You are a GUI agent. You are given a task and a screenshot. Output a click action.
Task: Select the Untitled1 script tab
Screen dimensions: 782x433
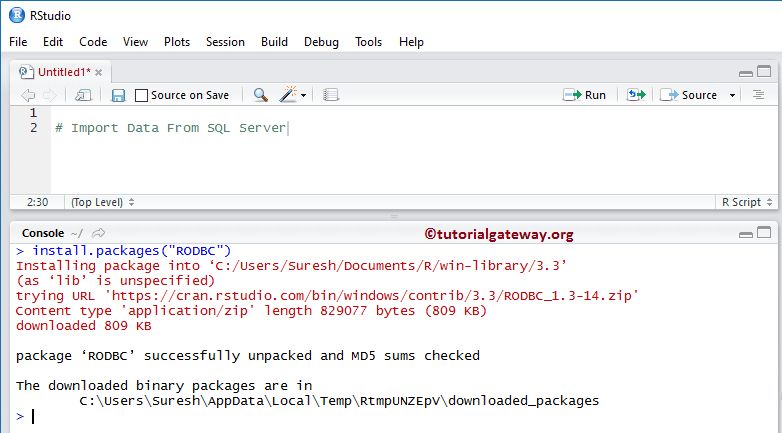point(64,72)
